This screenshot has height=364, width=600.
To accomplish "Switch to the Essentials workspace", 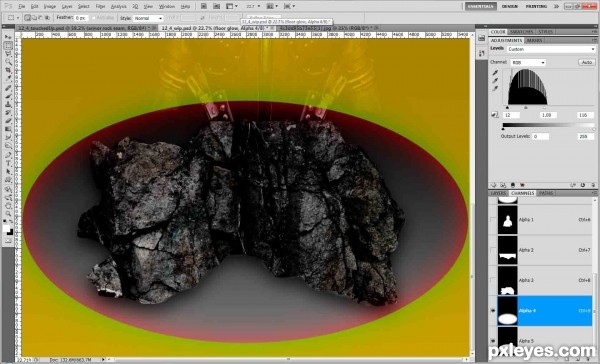I will (481, 6).
